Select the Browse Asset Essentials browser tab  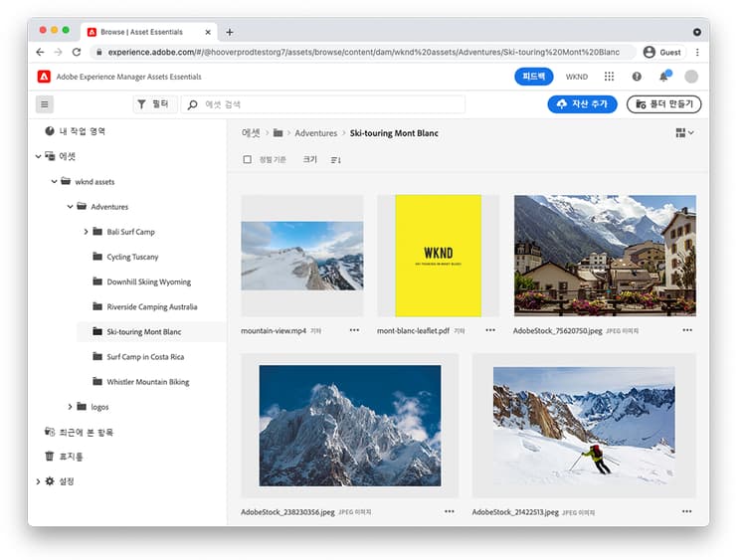click(x=149, y=32)
